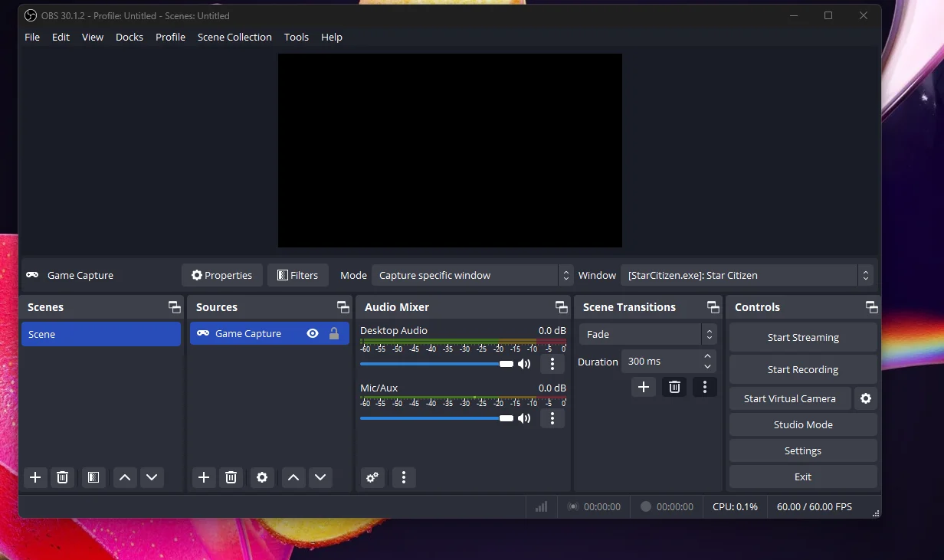Select the Scene item in Scenes list
Image resolution: width=944 pixels, height=560 pixels.
pos(101,334)
